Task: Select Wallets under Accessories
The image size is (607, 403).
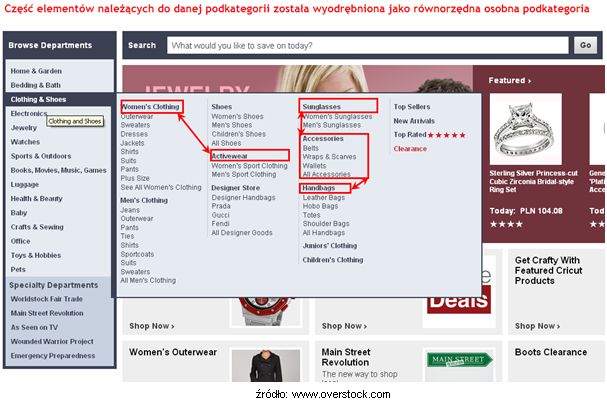Action: click(314, 166)
